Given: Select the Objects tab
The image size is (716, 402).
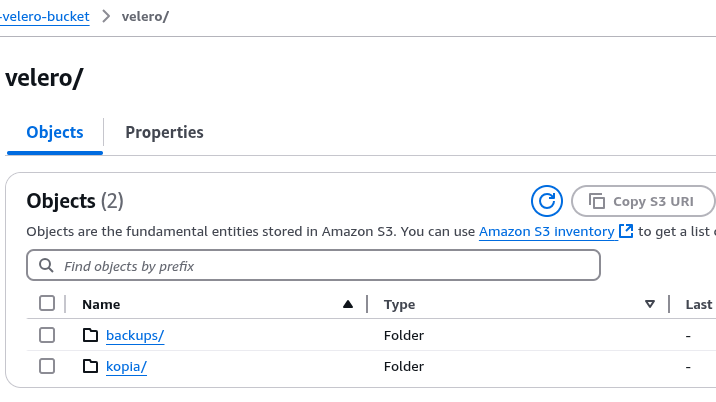Looking at the screenshot, I should (x=55, y=132).
